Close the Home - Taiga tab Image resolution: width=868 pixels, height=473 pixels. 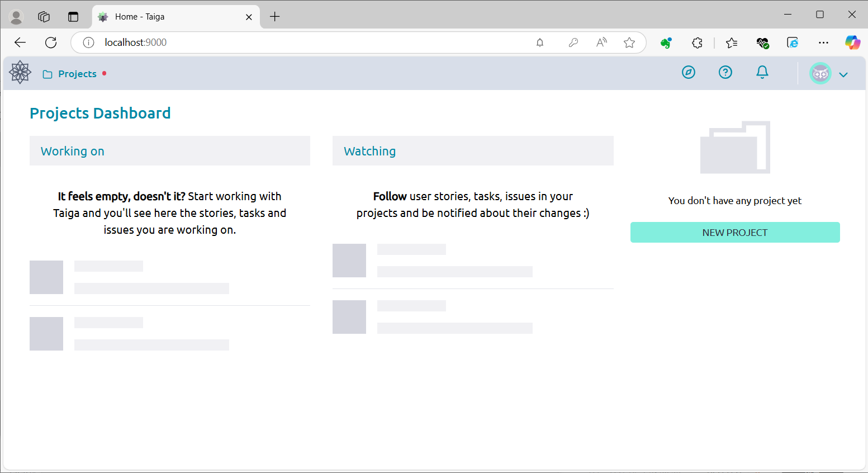pos(249,17)
